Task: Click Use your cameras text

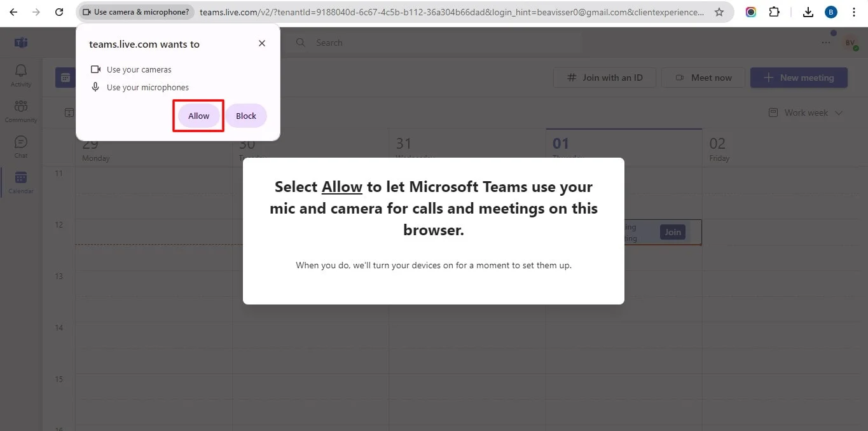Action: [139, 70]
